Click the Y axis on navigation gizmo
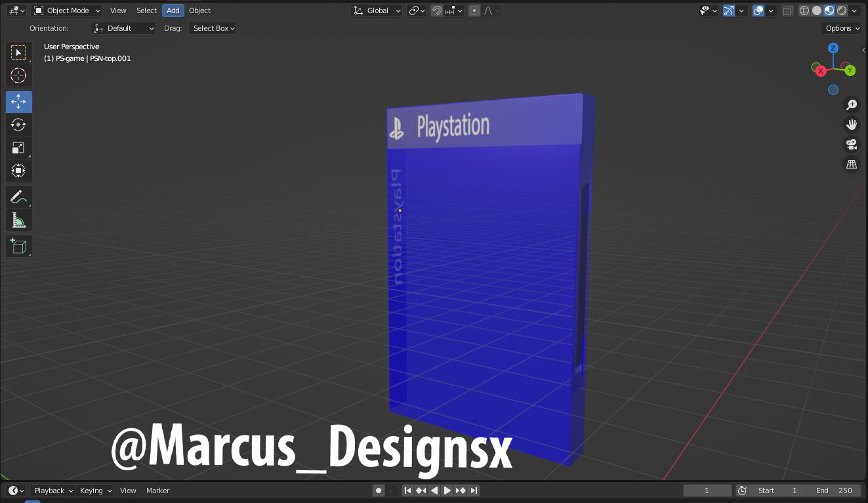Image resolution: width=868 pixels, height=503 pixels. point(850,70)
